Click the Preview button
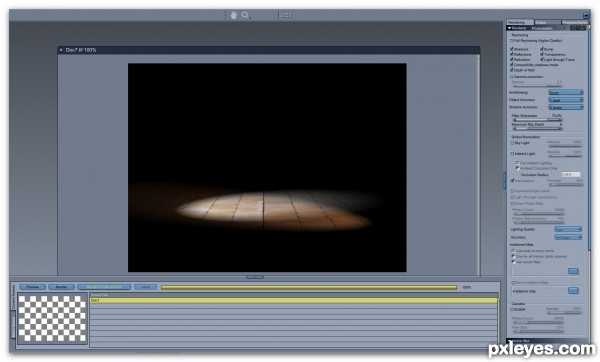The width and height of the screenshot is (600, 362). (33, 287)
